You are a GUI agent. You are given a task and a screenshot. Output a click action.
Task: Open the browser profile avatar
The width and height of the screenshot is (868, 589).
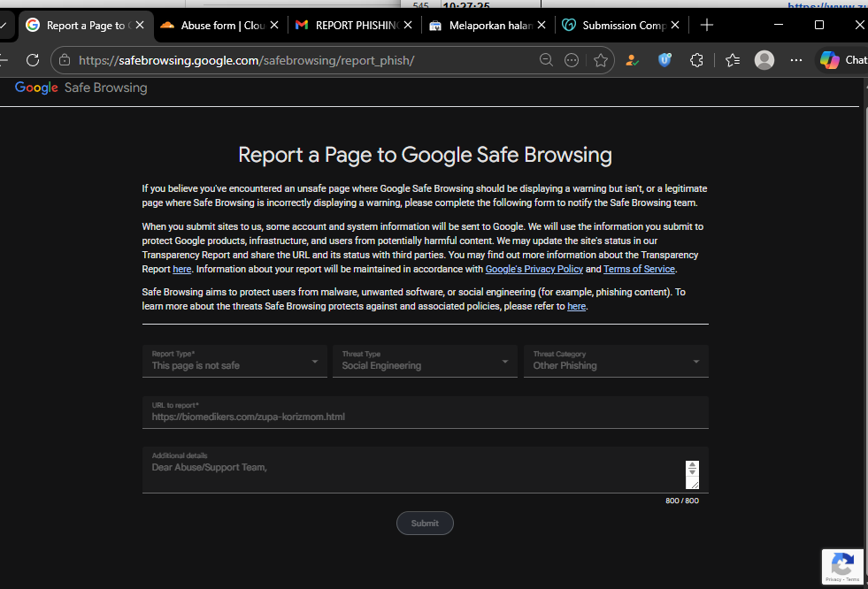tap(764, 60)
